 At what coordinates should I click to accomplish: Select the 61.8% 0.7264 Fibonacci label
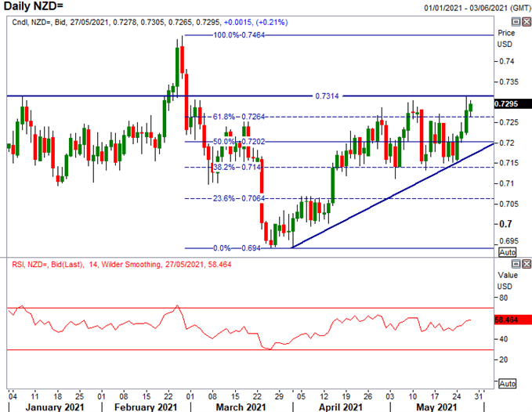[x=239, y=117]
